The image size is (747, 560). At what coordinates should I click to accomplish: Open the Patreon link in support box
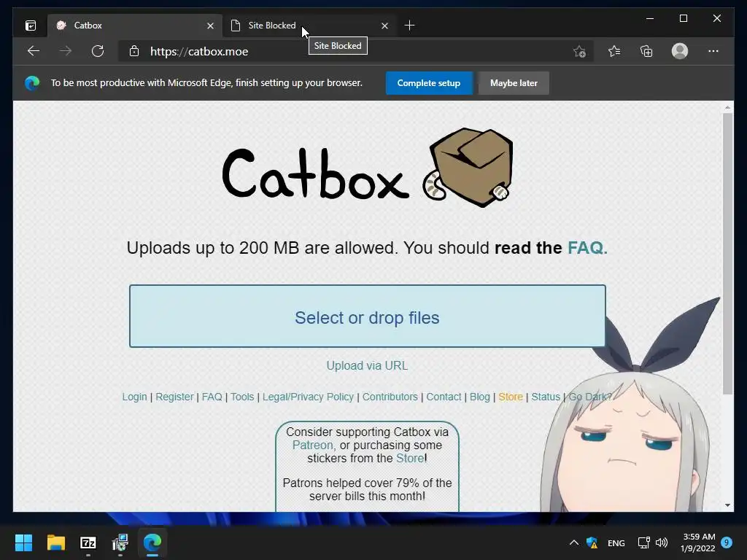tap(314, 446)
